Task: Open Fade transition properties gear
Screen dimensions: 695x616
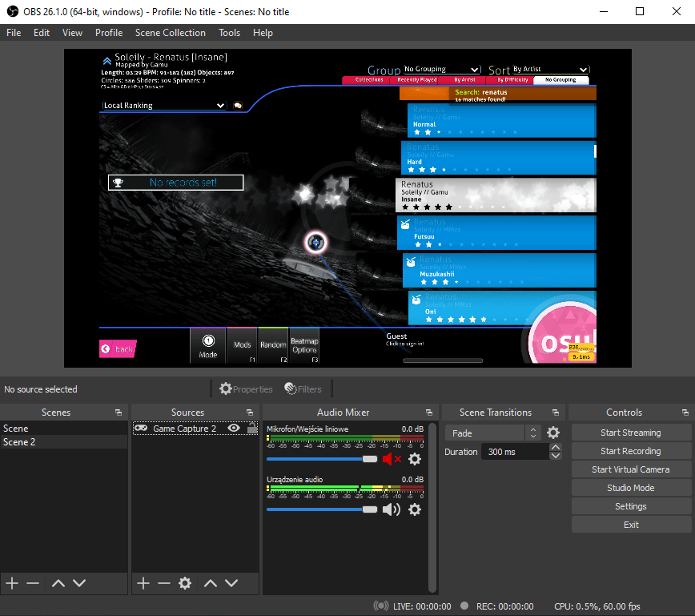Action: 553,433
